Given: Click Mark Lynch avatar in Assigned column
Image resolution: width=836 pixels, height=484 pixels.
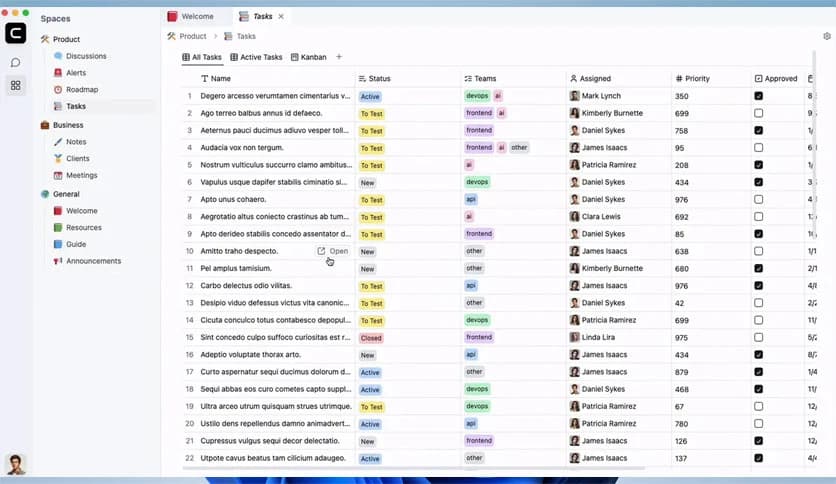Looking at the screenshot, I should point(574,96).
